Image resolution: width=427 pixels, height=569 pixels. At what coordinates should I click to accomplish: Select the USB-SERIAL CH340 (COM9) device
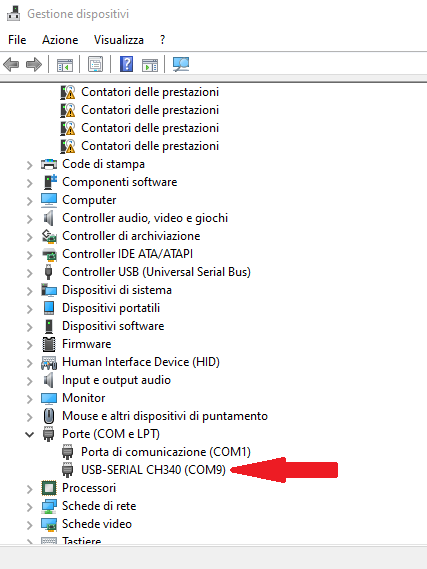153,470
